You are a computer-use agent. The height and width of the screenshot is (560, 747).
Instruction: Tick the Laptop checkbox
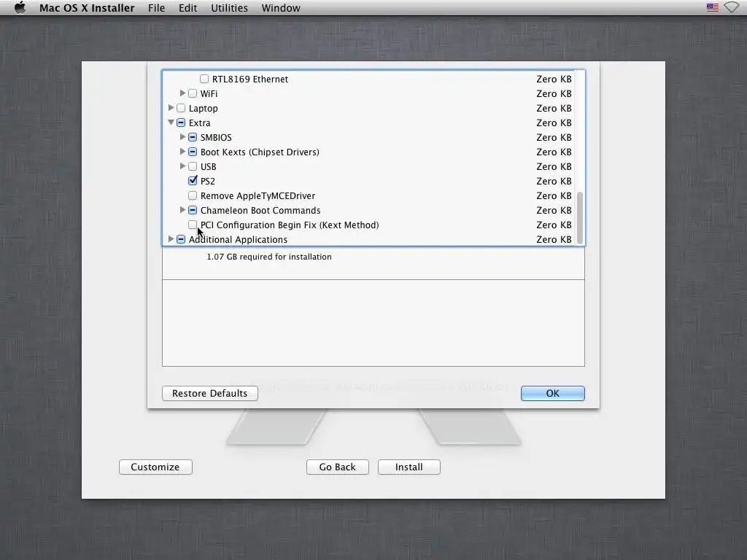181,108
